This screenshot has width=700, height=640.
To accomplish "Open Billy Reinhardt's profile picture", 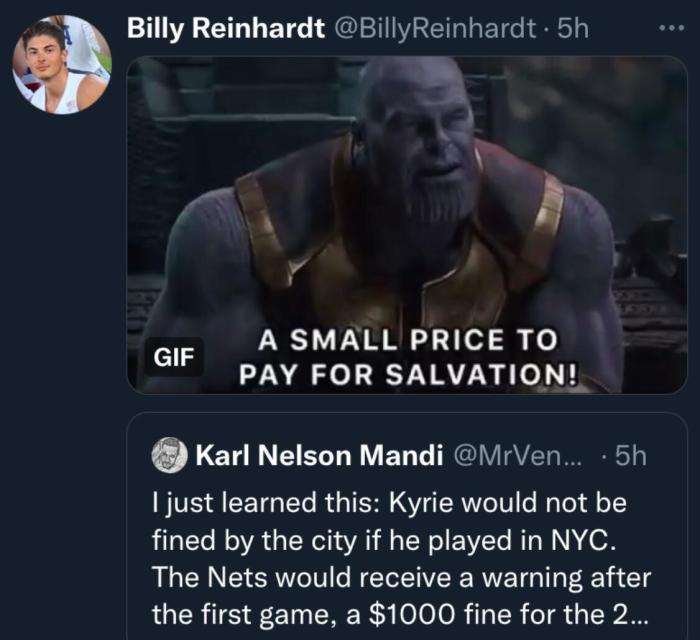I will coord(61,65).
